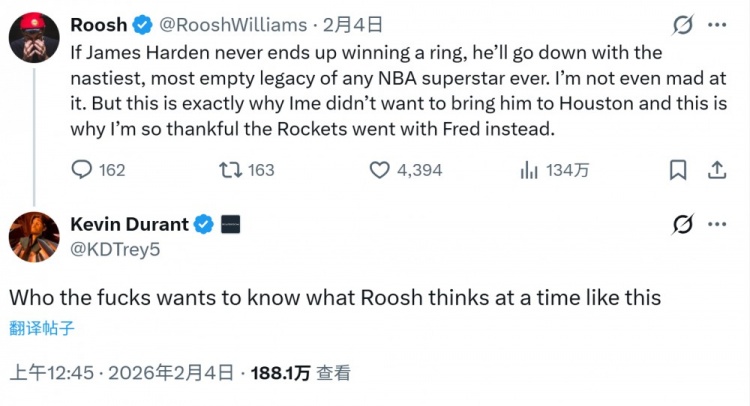
Task: Bookmark Roosh's post
Action: pyautogui.click(x=678, y=170)
